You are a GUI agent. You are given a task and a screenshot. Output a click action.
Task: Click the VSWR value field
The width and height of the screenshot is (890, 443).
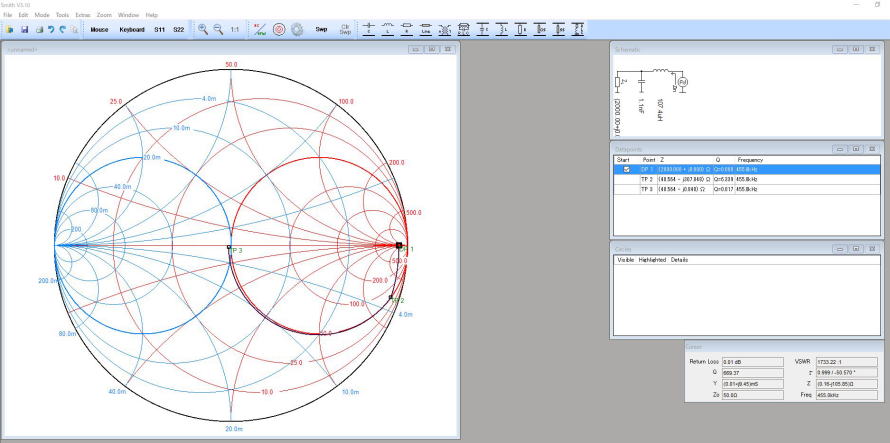click(x=846, y=362)
